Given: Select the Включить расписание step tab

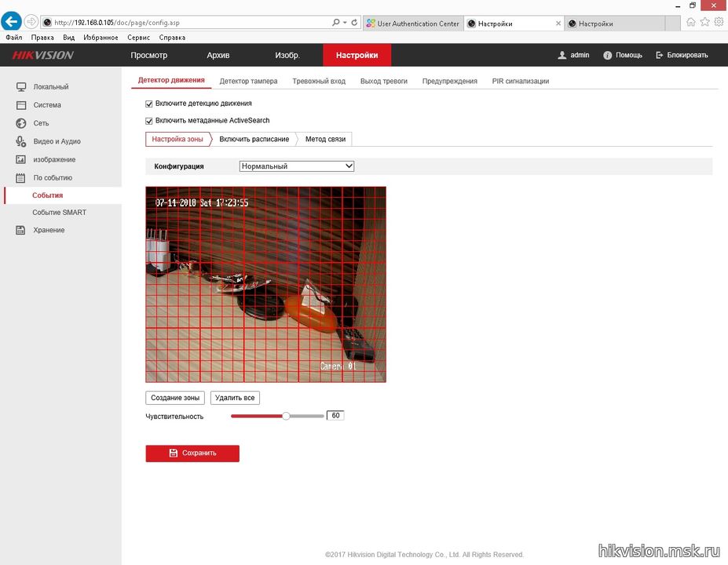Looking at the screenshot, I should click(x=254, y=139).
